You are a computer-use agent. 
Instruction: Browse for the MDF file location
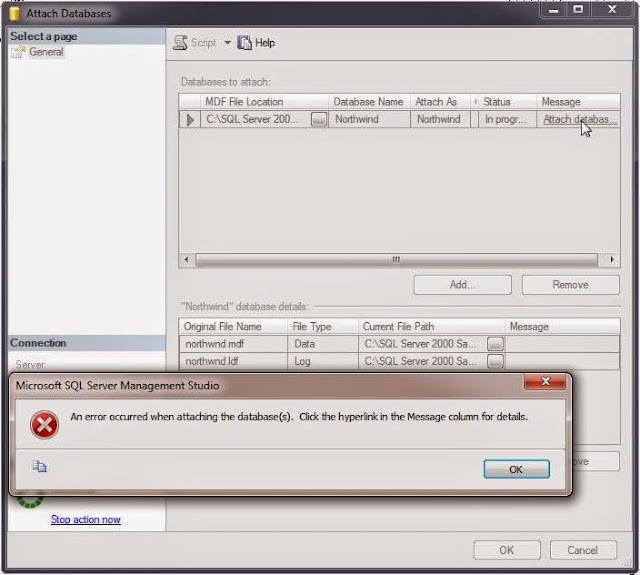pos(319,120)
